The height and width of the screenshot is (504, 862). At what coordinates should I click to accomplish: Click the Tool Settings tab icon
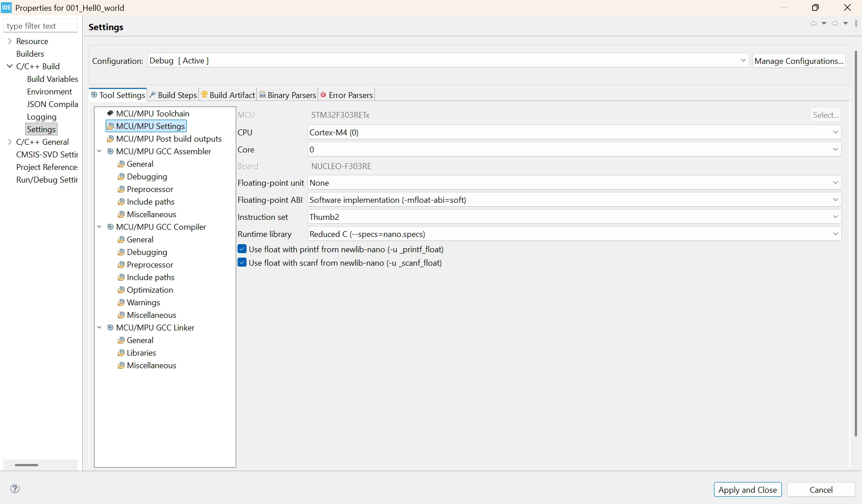click(x=94, y=94)
